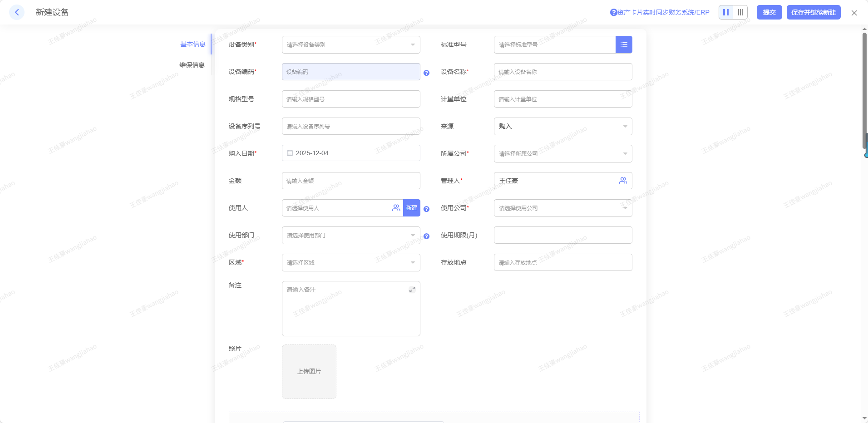Switch to three-column layout icon
The image size is (868, 423).
[x=740, y=12]
